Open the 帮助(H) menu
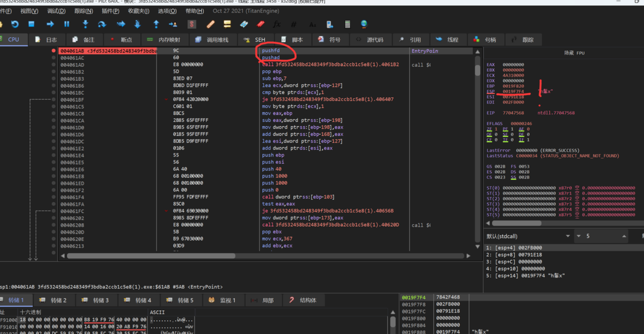The width and height of the screenshot is (644, 334). (195, 11)
